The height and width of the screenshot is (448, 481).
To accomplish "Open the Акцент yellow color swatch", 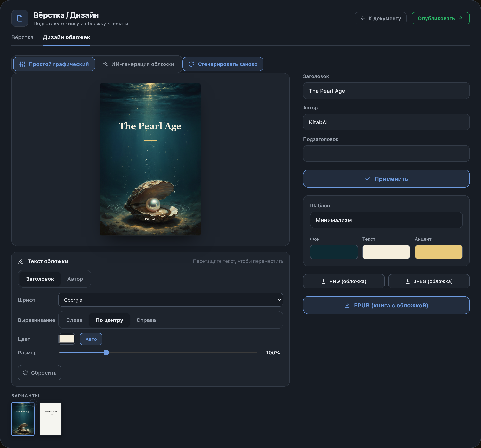I will tap(438, 252).
